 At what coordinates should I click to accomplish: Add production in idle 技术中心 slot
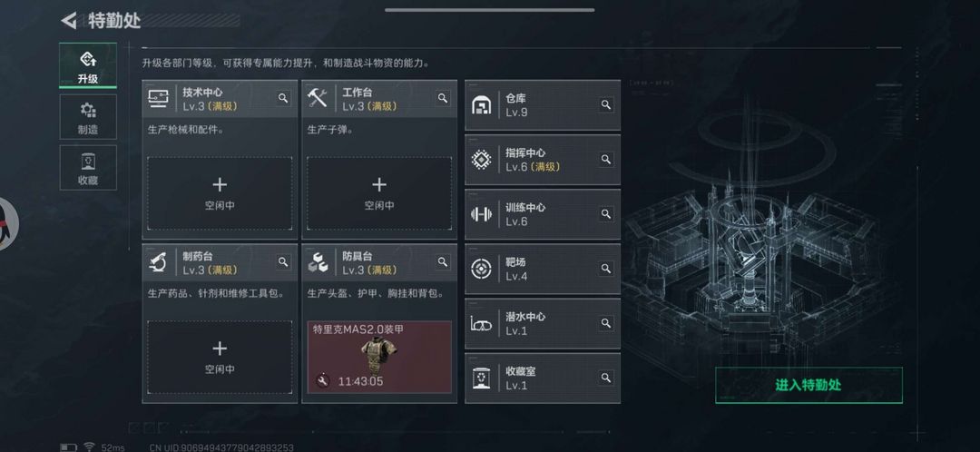[x=220, y=193]
